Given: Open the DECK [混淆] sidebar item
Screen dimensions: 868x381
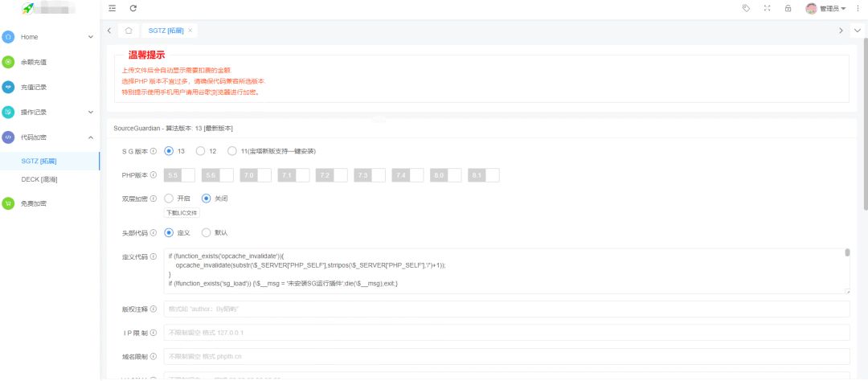Looking at the screenshot, I should 50,179.
